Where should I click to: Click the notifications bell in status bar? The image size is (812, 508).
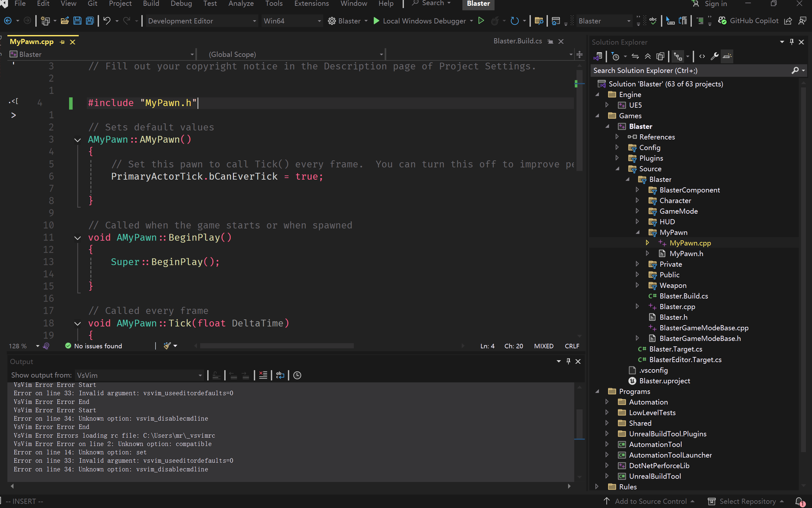click(x=799, y=501)
